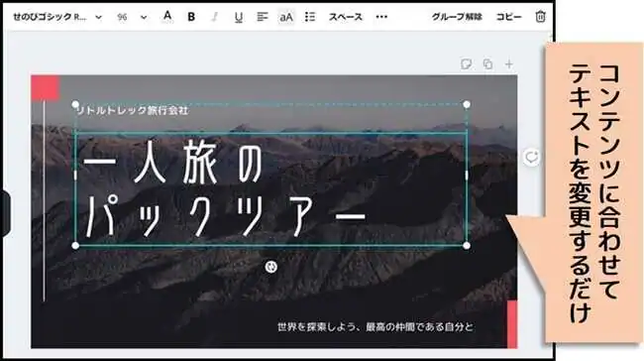The width and height of the screenshot is (644, 361).
Task: Open the text color picker icon
Action: [x=167, y=17]
